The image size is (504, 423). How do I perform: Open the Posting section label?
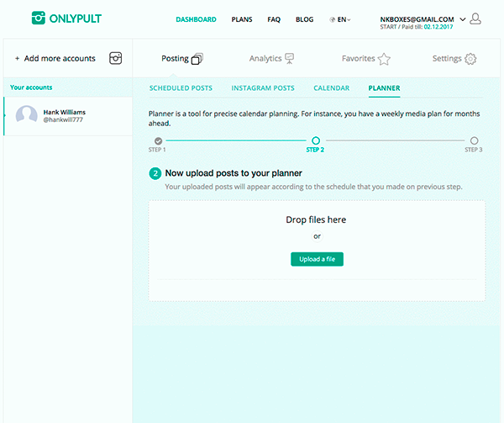point(175,59)
